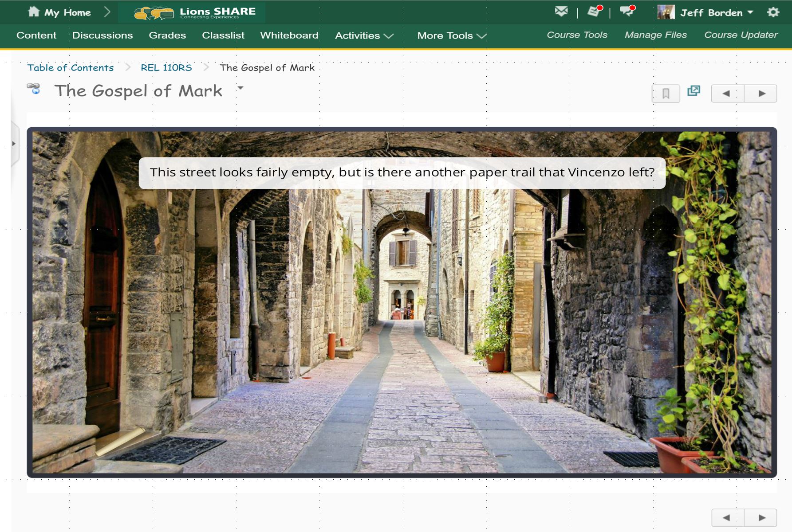792x532 pixels.
Task: Open the Grades section
Action: pos(167,35)
